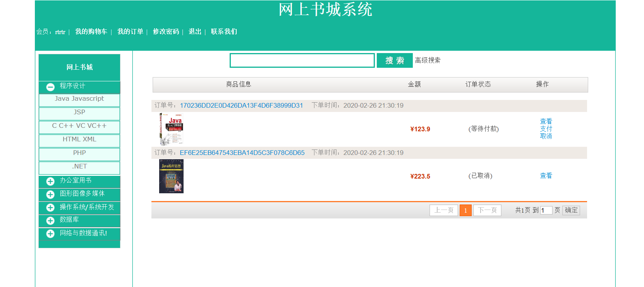Select the C C++ VC VC++ subcategory
The height and width of the screenshot is (287, 644).
pyautogui.click(x=79, y=127)
